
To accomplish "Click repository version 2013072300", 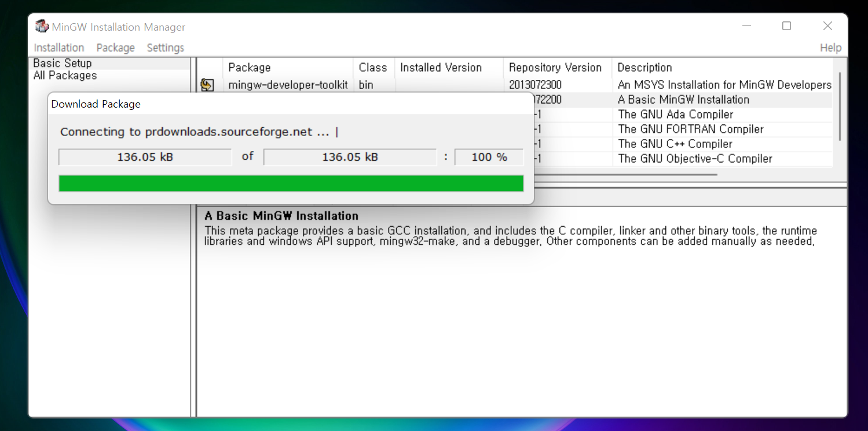I will 535,85.
